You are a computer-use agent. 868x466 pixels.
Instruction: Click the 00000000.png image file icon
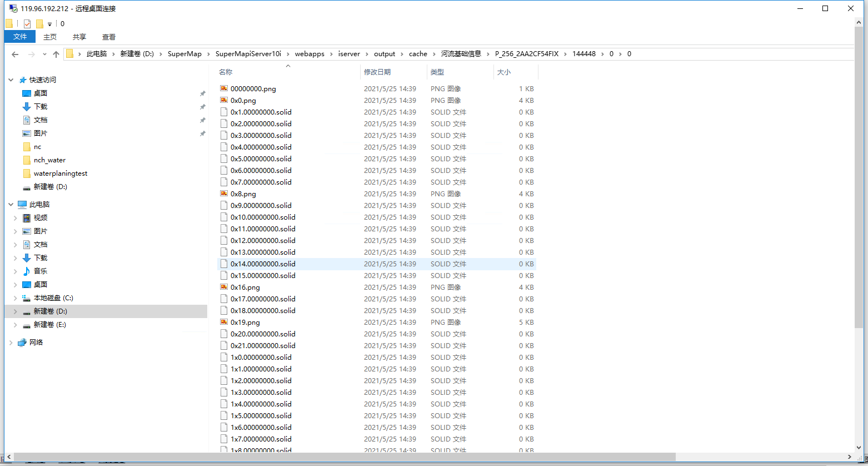click(224, 89)
